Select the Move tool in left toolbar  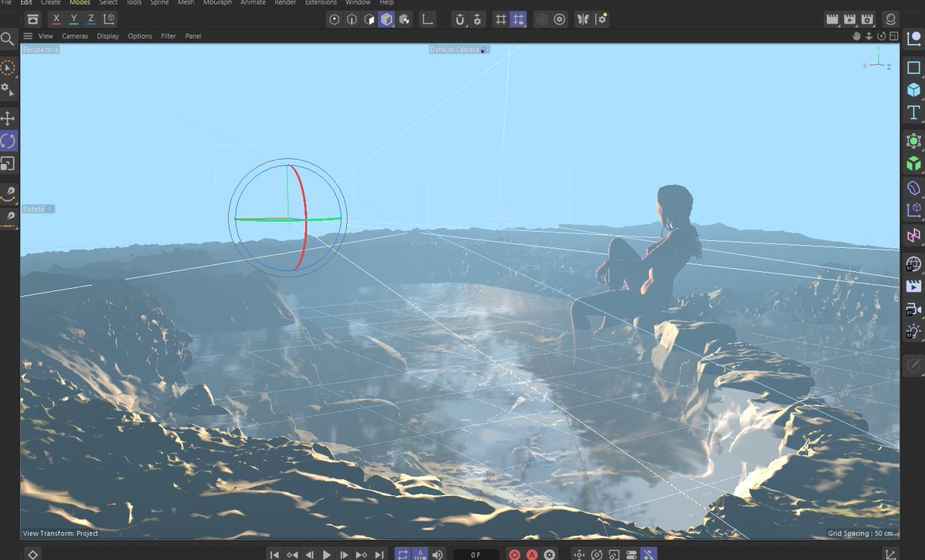(x=8, y=119)
